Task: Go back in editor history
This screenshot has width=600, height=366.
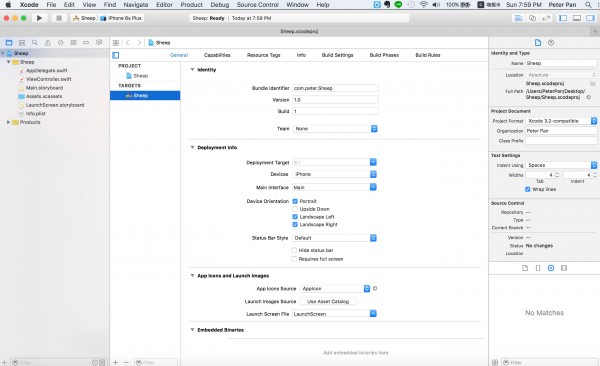Action: coord(128,42)
